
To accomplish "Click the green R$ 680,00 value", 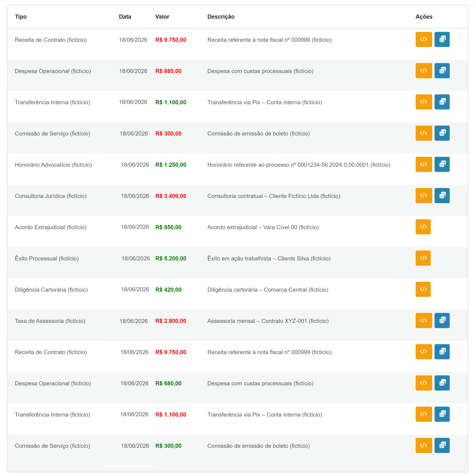I will click(168, 383).
